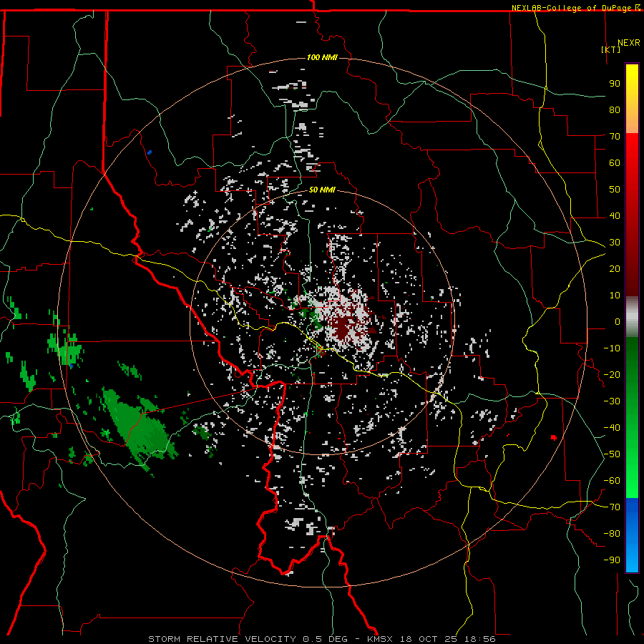
Task: Click the -60 value on the velocity scale
Action: (x=612, y=481)
